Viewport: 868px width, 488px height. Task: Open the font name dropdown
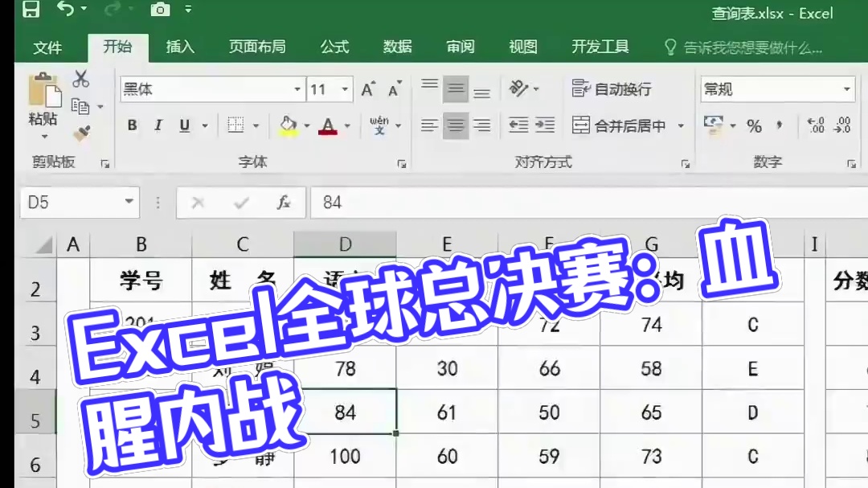(297, 88)
